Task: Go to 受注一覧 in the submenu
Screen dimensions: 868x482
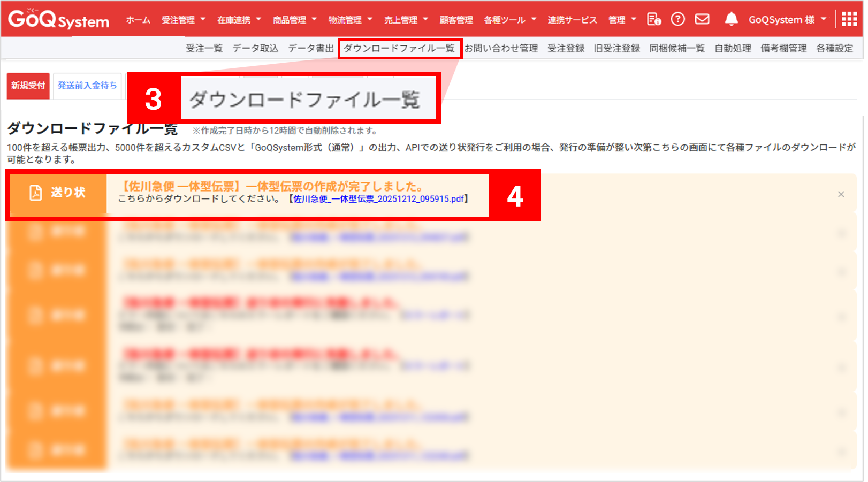Action: pyautogui.click(x=204, y=48)
